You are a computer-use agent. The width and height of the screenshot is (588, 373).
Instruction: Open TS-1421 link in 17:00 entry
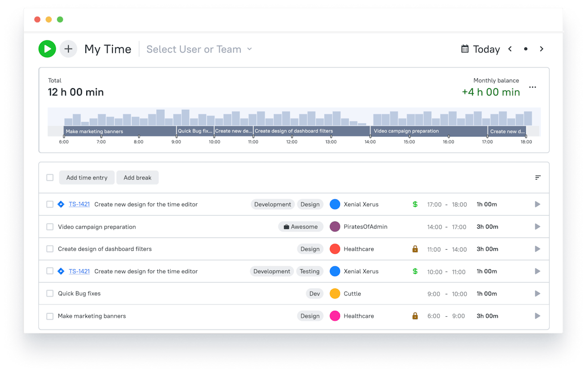tap(79, 204)
